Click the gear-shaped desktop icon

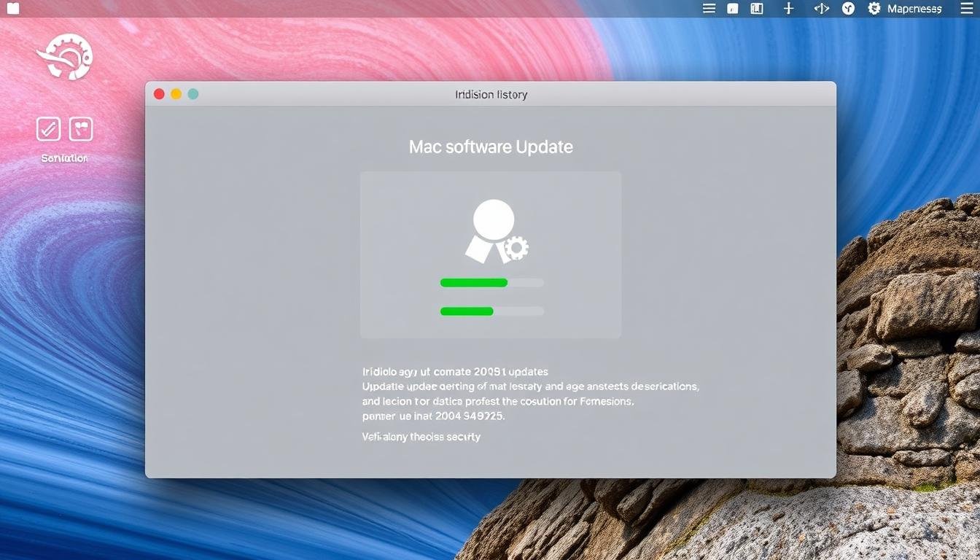click(x=64, y=58)
